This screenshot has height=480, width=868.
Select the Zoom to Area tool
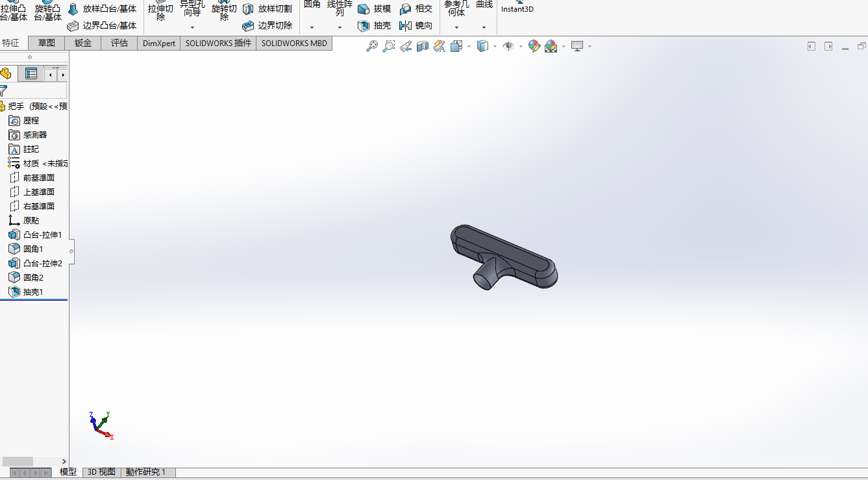(x=389, y=46)
